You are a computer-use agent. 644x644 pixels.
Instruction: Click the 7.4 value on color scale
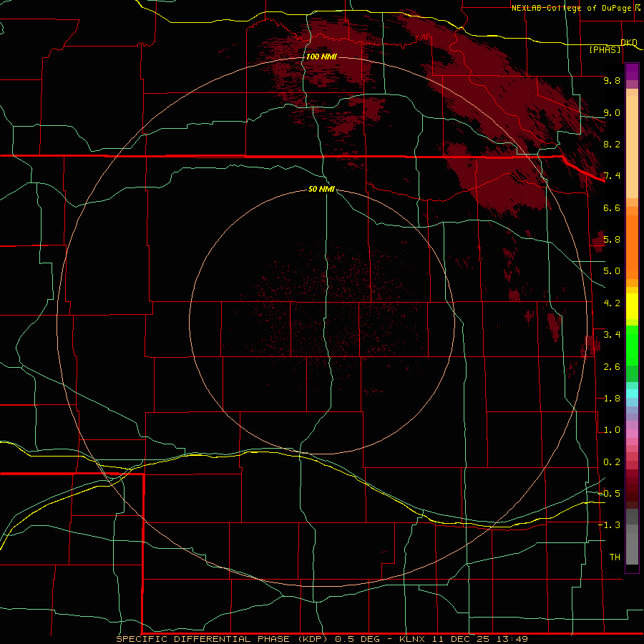(612, 176)
